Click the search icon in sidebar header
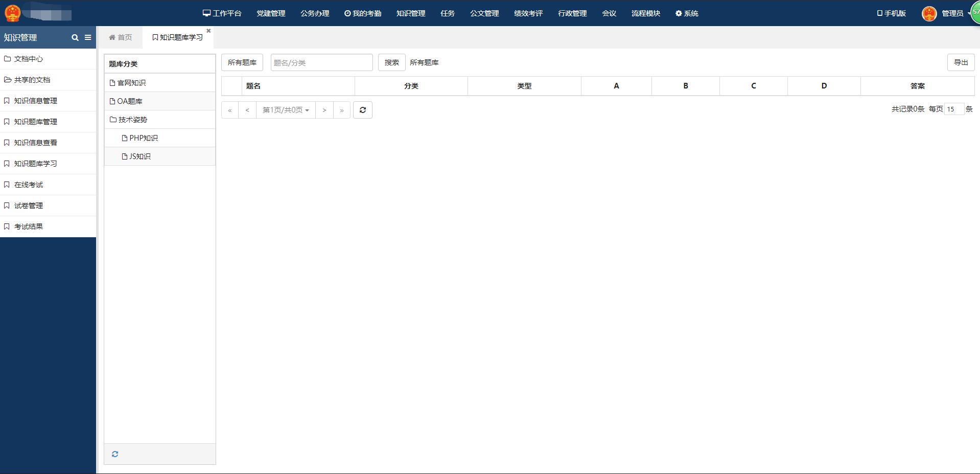The image size is (980, 474). [x=75, y=37]
